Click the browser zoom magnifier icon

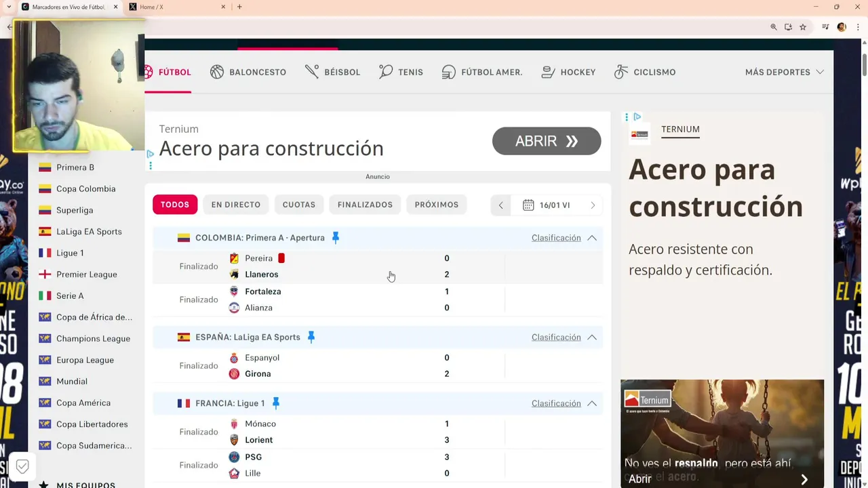[773, 27]
